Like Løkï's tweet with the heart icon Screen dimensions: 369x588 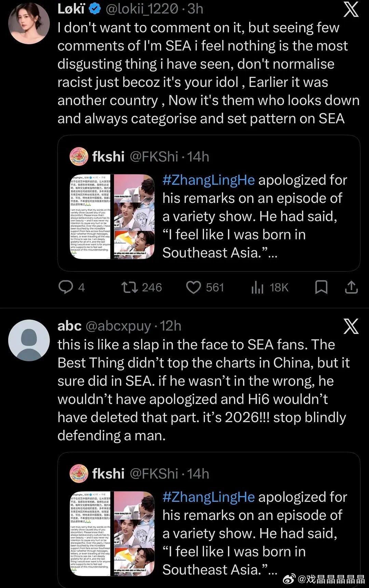point(193,287)
